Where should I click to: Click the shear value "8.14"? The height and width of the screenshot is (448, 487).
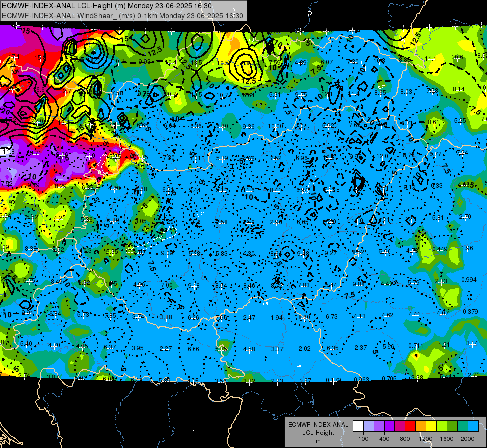pyautogui.click(x=459, y=89)
